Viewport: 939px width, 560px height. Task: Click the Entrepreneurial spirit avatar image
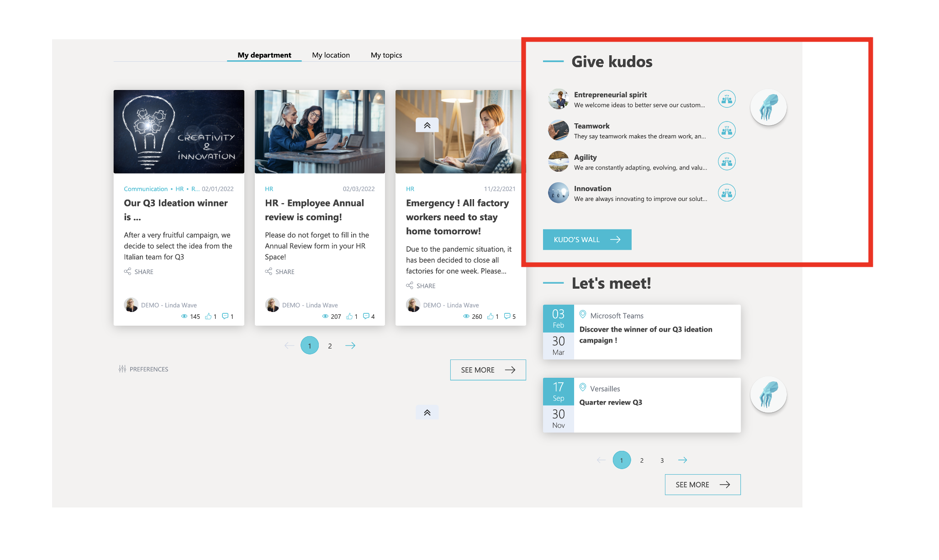coord(558,99)
